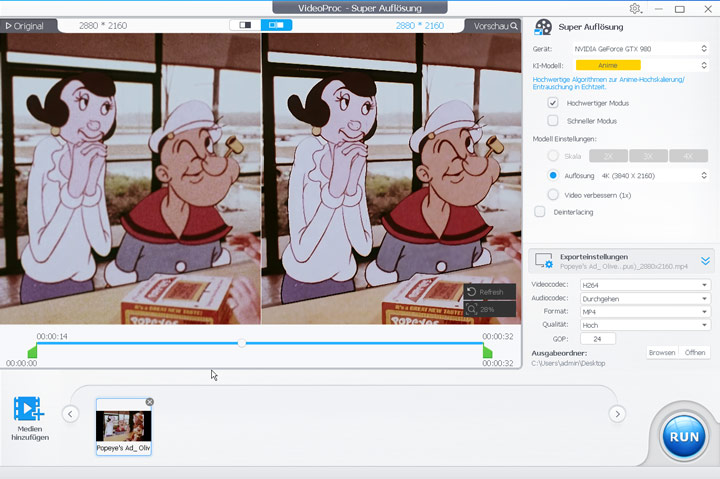720x479 pixels.
Task: Switch to side-by-side comparison view
Action: (276, 25)
